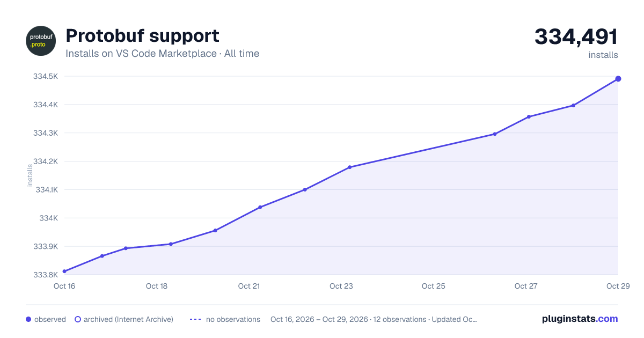Click the Oct 18 x-axis label
Screen dimensions: 644x338
(157, 286)
